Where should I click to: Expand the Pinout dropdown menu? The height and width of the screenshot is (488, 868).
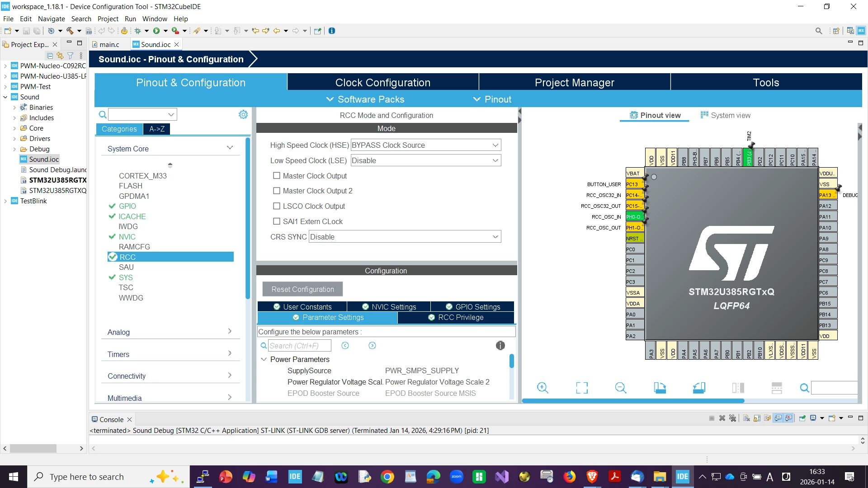(x=492, y=99)
